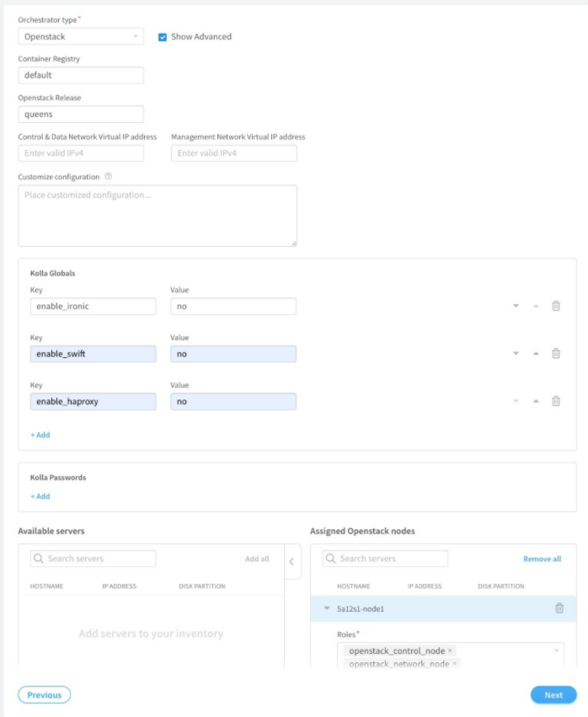This screenshot has height=717, width=588.
Task: Move enable_ironic row down
Action: tap(516, 306)
